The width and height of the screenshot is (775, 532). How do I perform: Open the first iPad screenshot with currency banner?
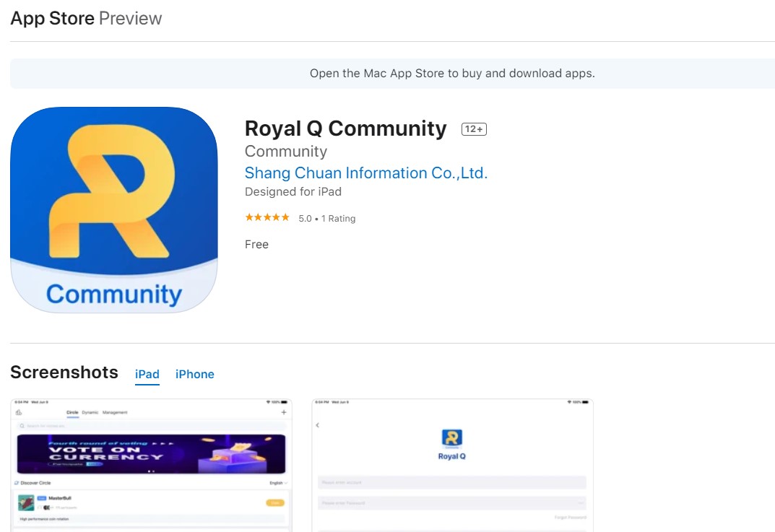[x=151, y=466]
